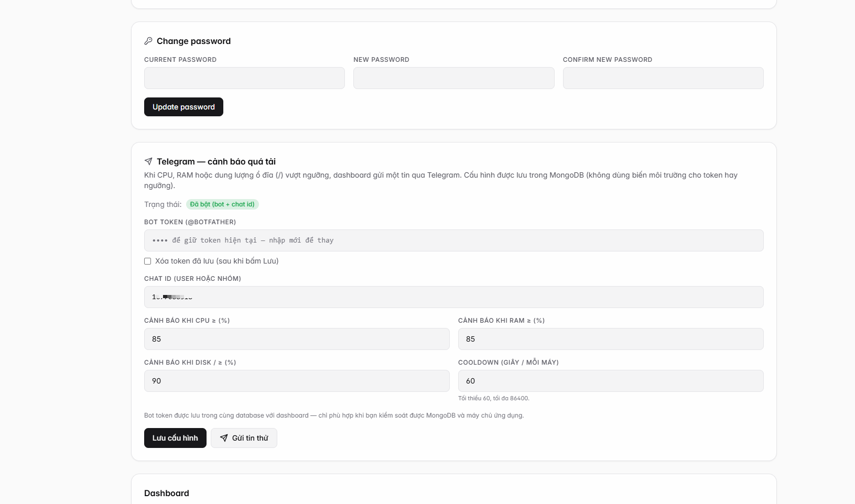Click the key icon beside Change password

(148, 41)
